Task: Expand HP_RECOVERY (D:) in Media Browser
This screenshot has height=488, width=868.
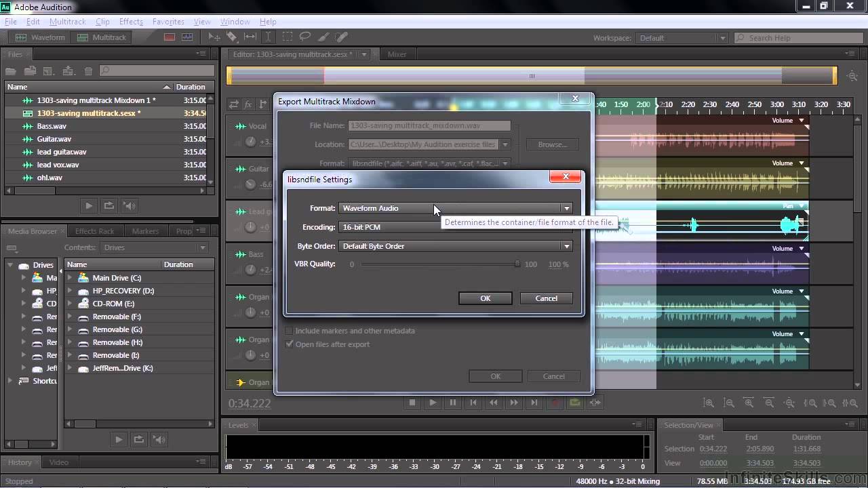Action: click(x=70, y=291)
